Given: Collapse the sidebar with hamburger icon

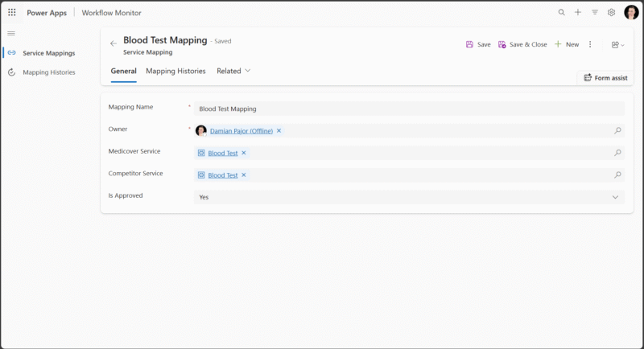Looking at the screenshot, I should pyautogui.click(x=11, y=33).
